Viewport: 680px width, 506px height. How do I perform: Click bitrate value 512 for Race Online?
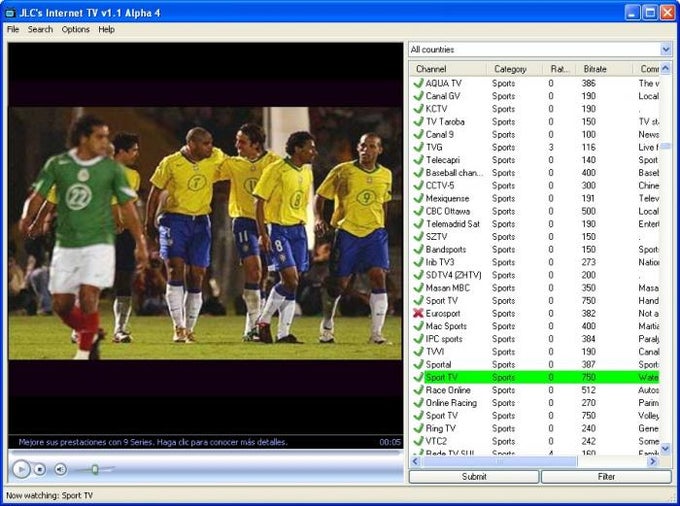tap(588, 390)
